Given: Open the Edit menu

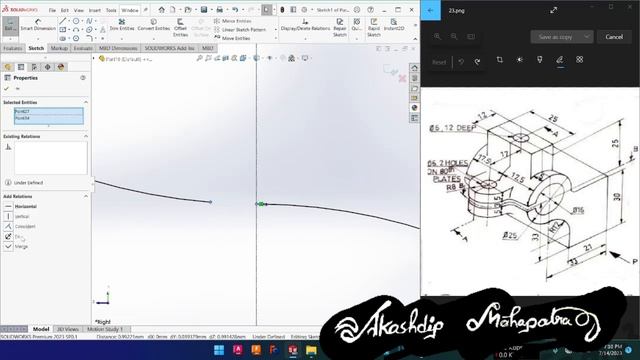Looking at the screenshot, I should [64, 10].
